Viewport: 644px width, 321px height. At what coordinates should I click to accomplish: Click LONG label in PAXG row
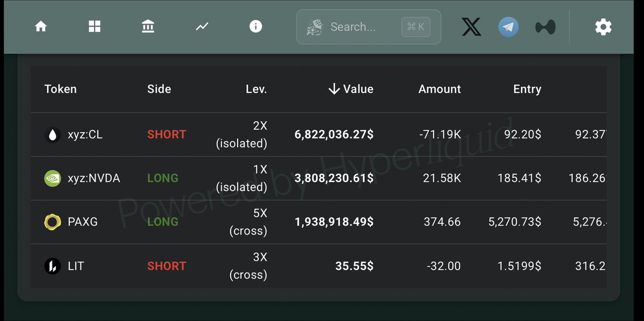[x=163, y=222]
